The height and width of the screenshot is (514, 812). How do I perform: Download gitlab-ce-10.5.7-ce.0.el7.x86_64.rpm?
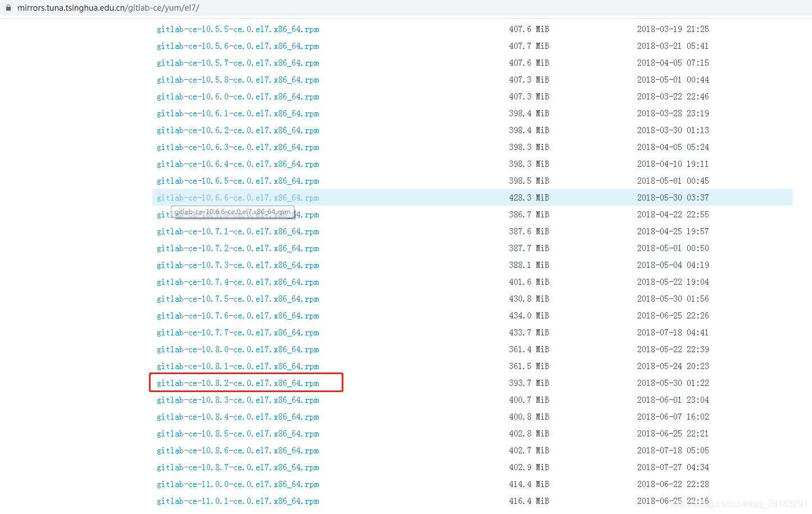238,63
